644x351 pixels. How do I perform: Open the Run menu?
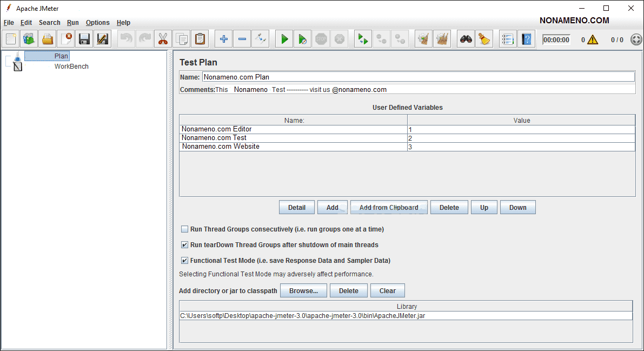click(x=72, y=23)
